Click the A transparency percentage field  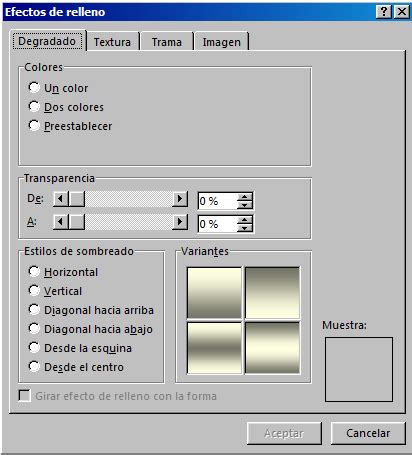point(217,224)
